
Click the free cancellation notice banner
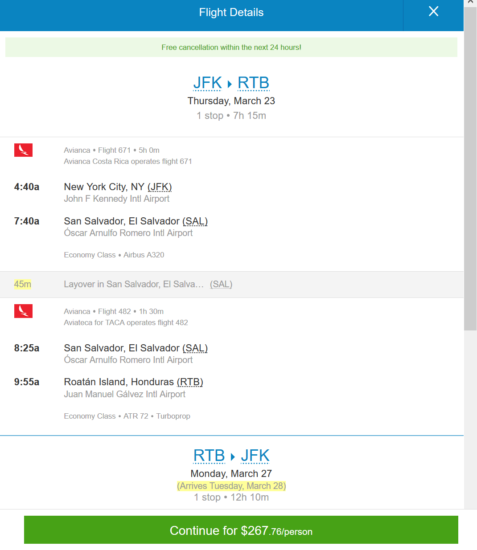point(231,47)
